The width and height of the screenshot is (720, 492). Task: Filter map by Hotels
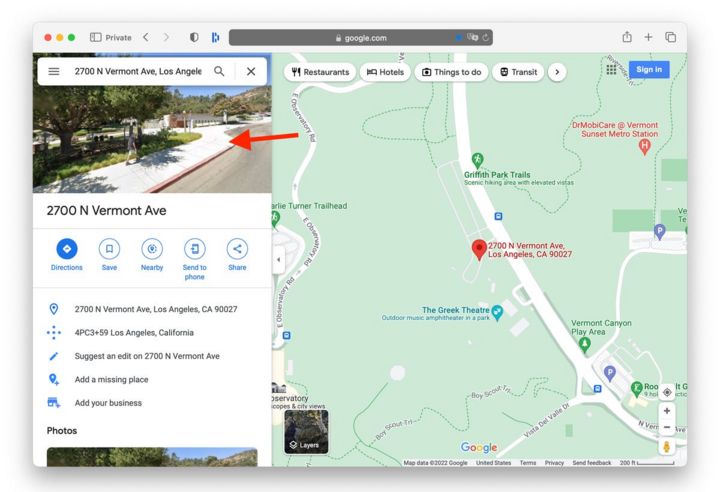click(x=385, y=72)
